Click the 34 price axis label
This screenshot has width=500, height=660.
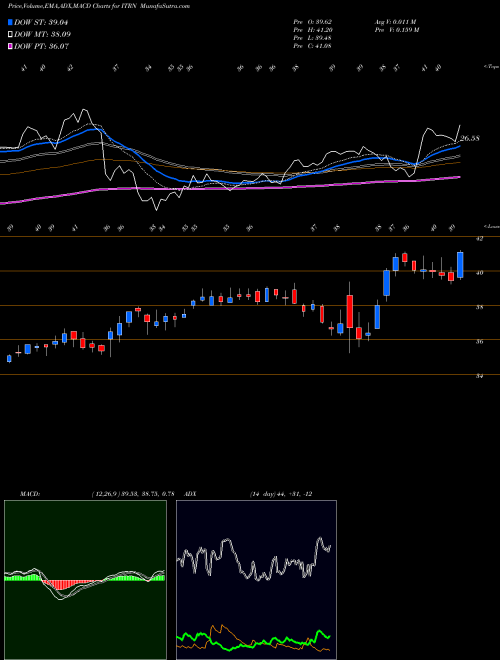point(479,376)
